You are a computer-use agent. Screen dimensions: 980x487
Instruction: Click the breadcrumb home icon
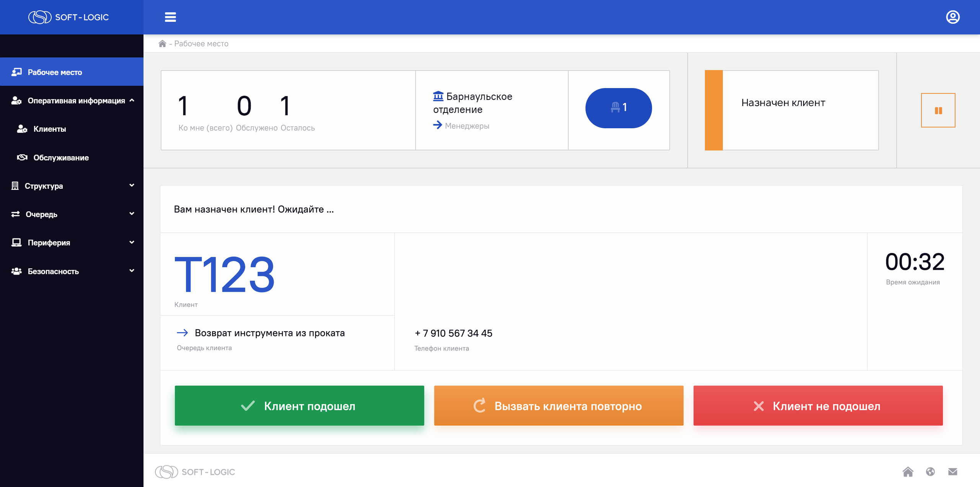click(x=162, y=44)
